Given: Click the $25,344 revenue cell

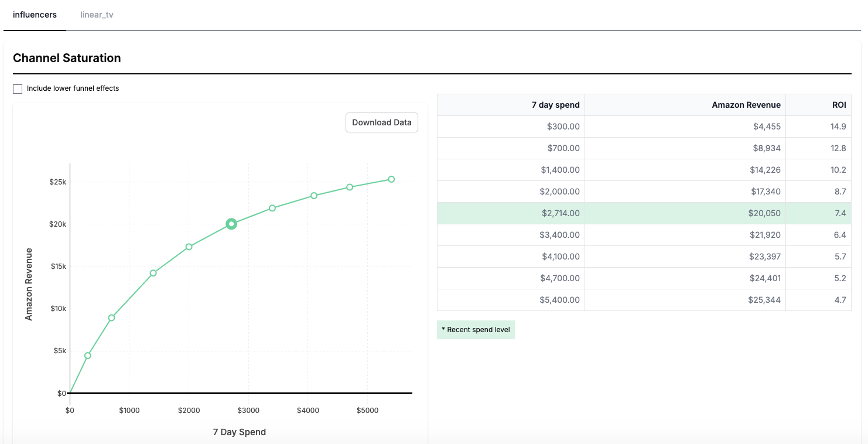Looking at the screenshot, I should (764, 300).
